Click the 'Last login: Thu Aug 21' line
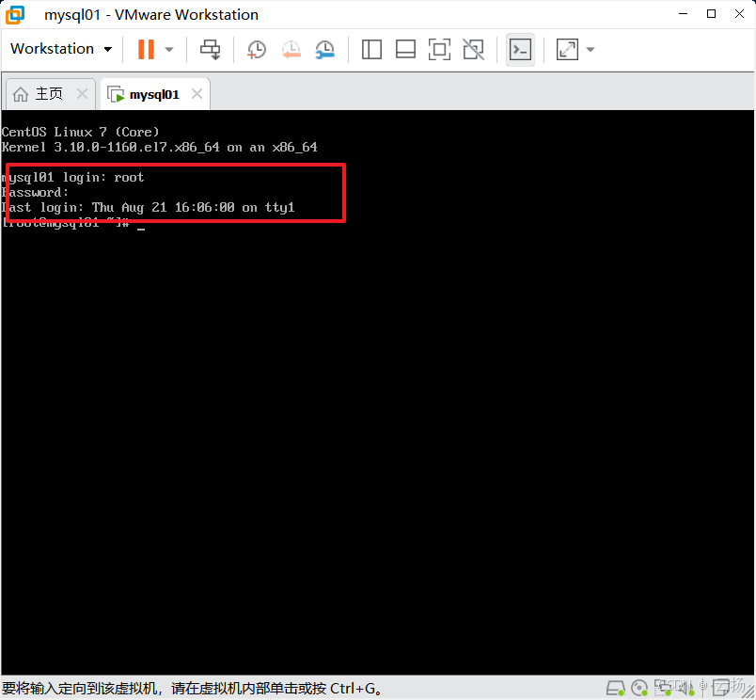 pos(148,207)
